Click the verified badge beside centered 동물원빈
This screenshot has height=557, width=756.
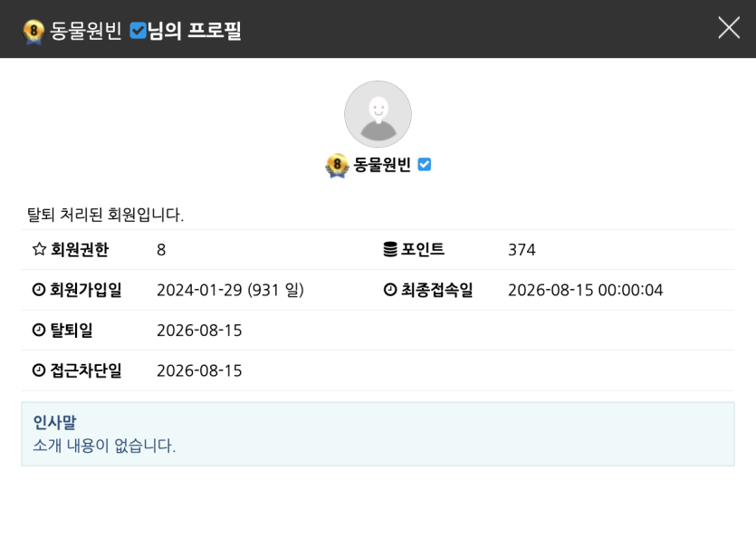pos(425,165)
